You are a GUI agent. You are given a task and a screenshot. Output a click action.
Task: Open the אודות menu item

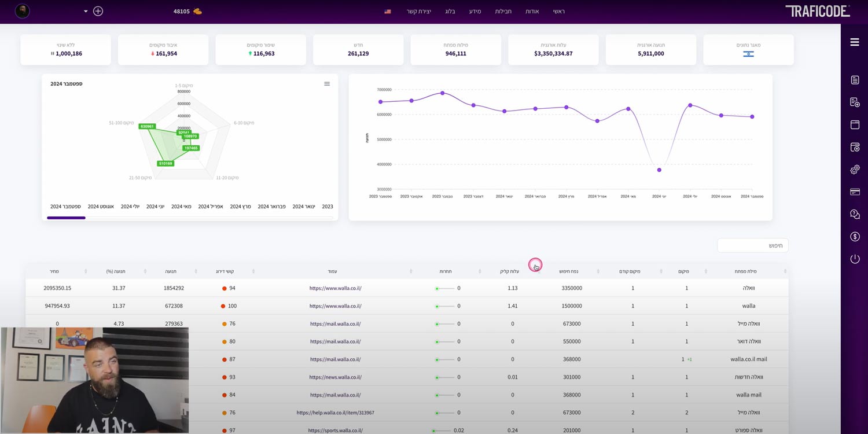[x=532, y=12]
